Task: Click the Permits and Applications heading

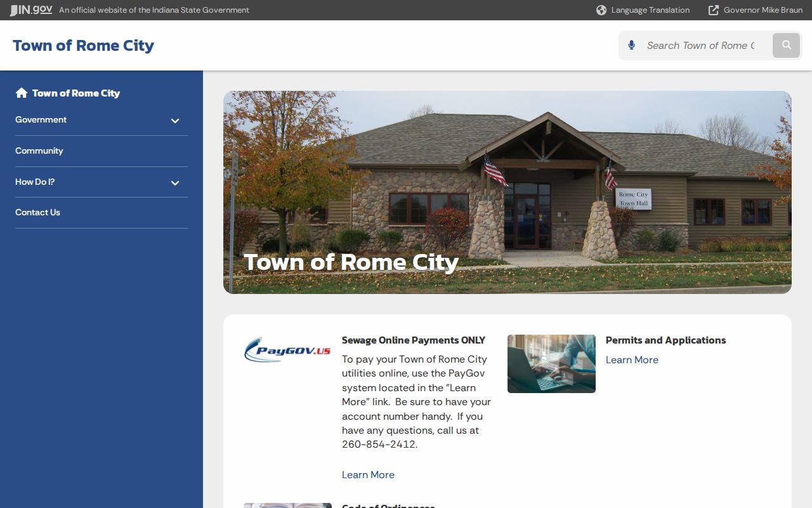Action: tap(666, 340)
